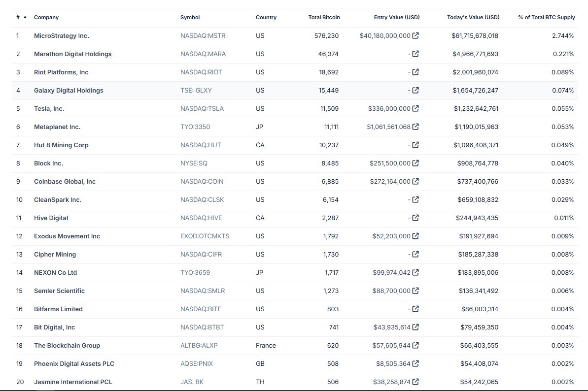Sort by % of Total BTC Supply header
The width and height of the screenshot is (588, 391).
pos(547,17)
